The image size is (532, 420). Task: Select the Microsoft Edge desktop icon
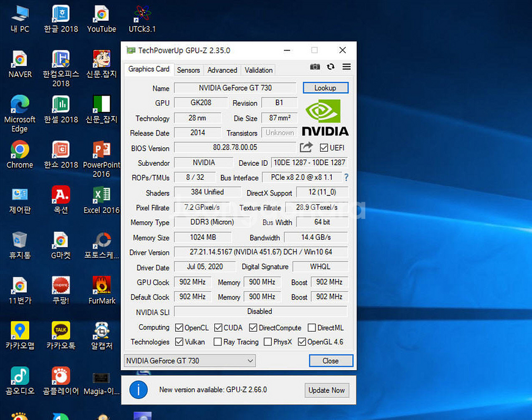click(20, 114)
